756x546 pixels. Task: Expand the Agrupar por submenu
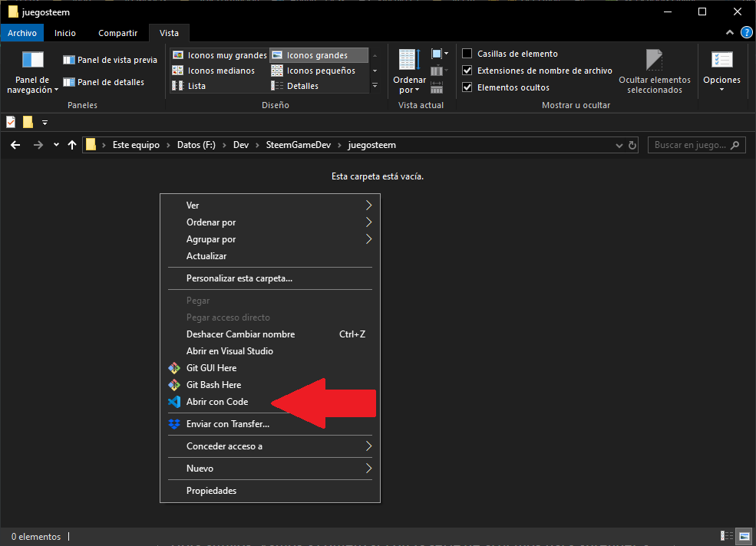tap(270, 239)
